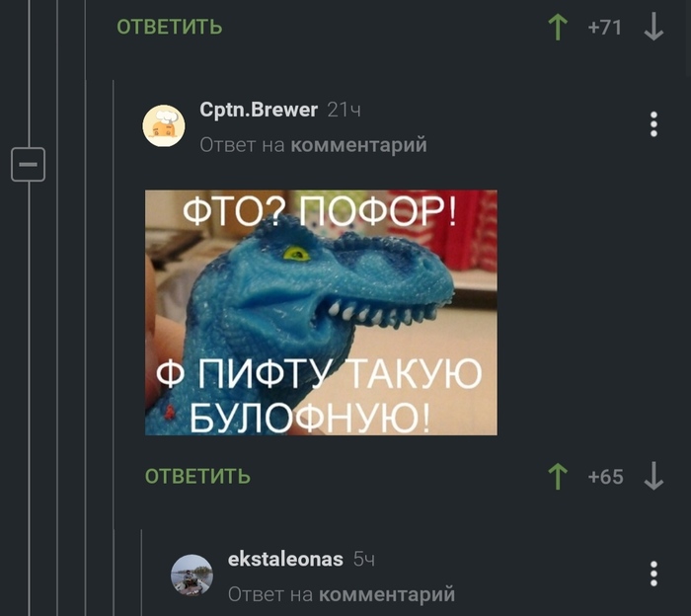
Task: Follow 'комментарий' link in Cptn.Brewer's reply
Action: point(358,145)
